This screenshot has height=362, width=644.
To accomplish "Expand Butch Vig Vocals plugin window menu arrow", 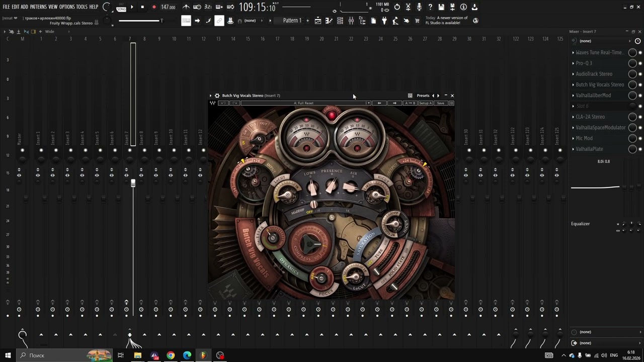I will [x=211, y=96].
